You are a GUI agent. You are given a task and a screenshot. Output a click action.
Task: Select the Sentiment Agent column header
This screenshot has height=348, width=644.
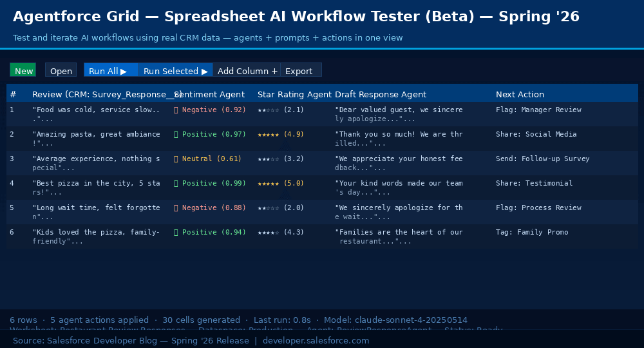211,95
